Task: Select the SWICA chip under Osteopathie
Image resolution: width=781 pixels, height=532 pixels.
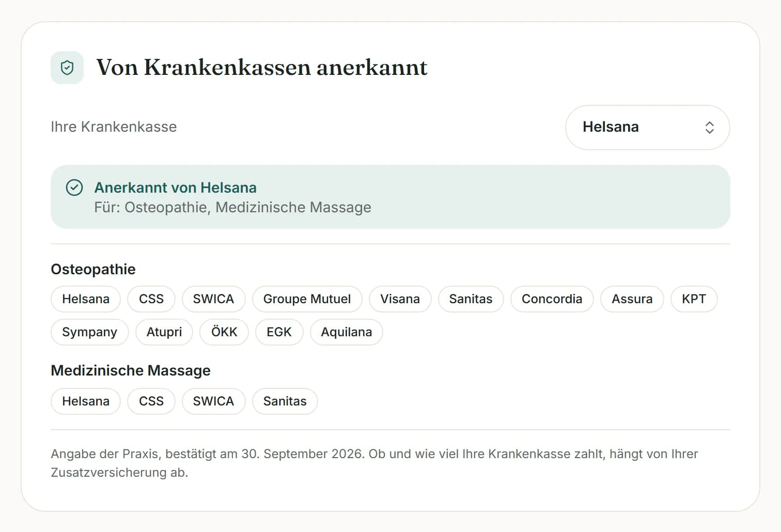Action: (x=213, y=299)
